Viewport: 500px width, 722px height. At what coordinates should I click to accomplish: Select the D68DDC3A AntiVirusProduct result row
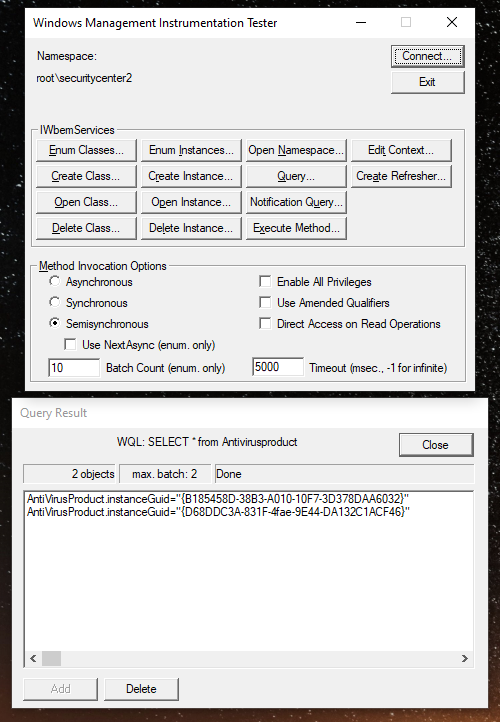[x=218, y=512]
